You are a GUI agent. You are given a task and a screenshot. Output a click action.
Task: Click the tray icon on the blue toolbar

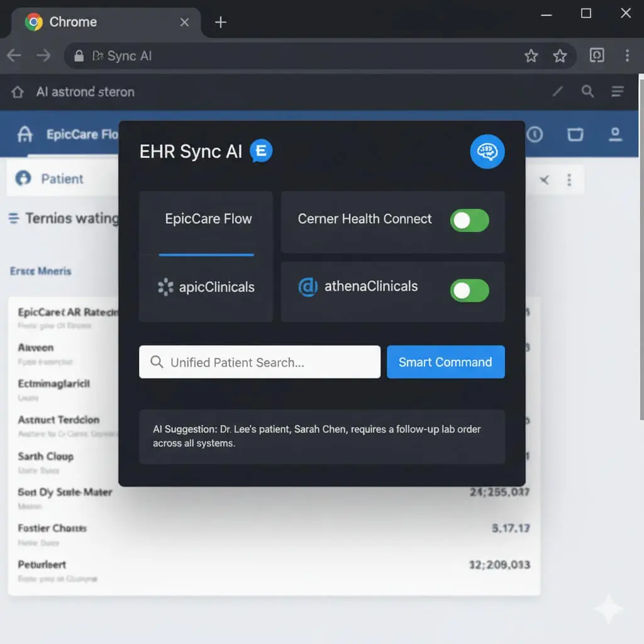coord(575,134)
